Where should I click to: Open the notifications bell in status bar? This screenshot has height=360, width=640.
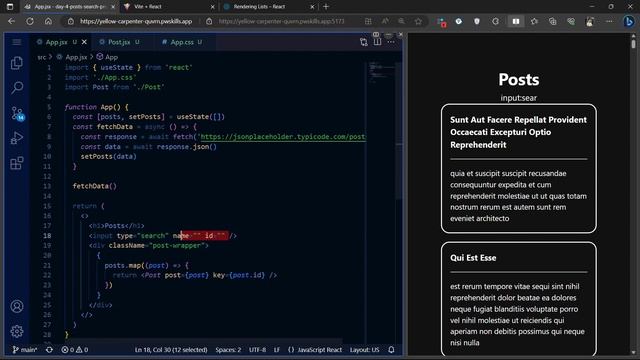click(391, 350)
